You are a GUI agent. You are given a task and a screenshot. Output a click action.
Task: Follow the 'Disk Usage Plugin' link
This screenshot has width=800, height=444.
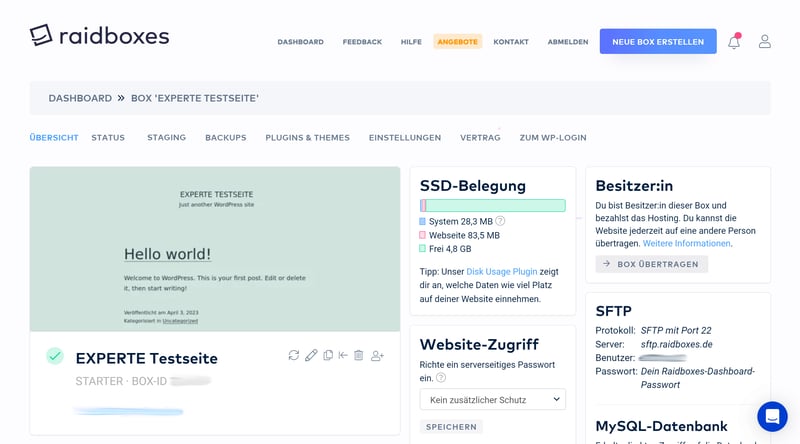click(x=502, y=271)
